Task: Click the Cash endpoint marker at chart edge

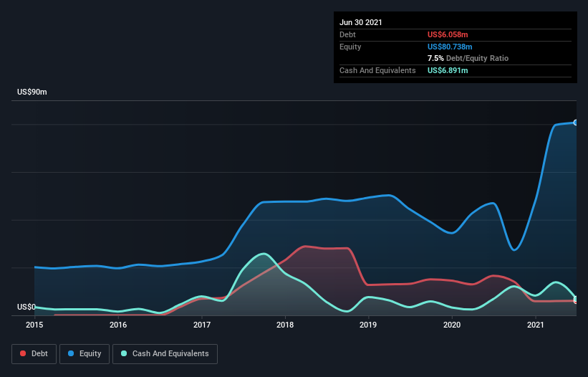Action: [x=576, y=299]
